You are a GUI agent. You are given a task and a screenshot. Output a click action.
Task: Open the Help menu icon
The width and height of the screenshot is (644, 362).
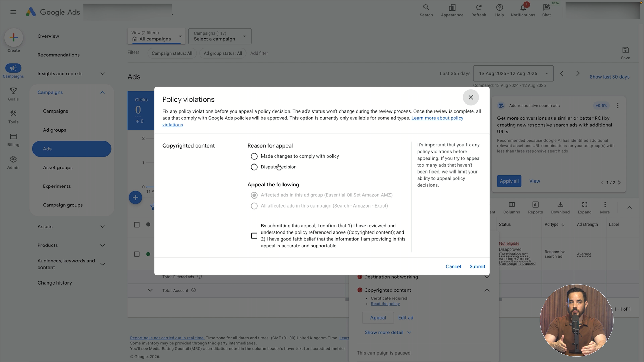click(499, 11)
